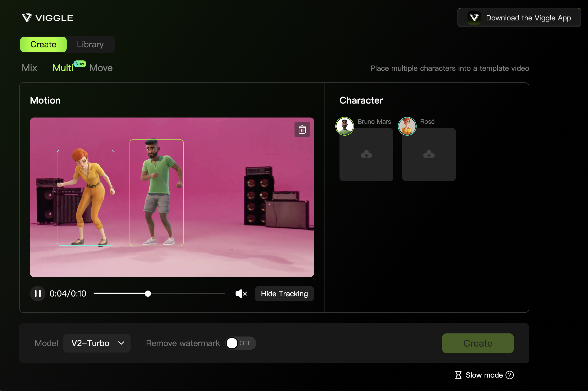Pause the motion video playback

[x=38, y=294]
